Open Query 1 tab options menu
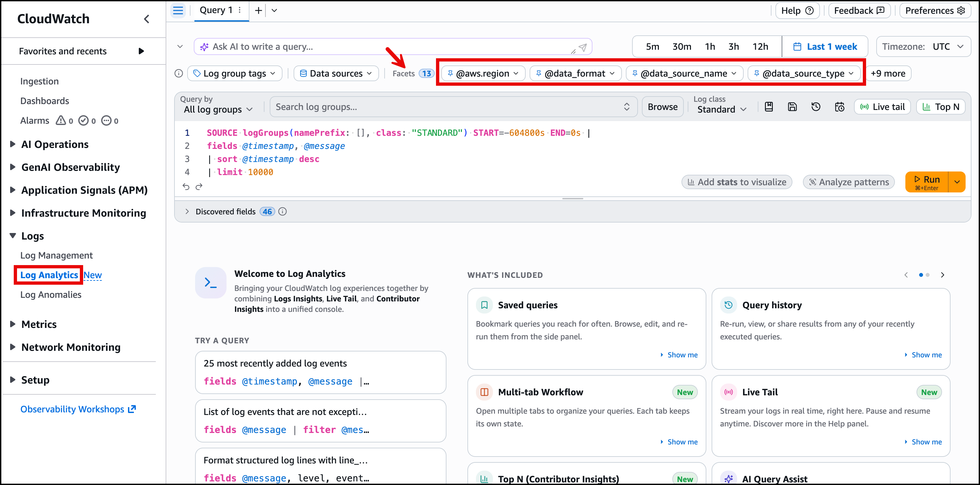Image resolution: width=980 pixels, height=485 pixels. pos(240,10)
